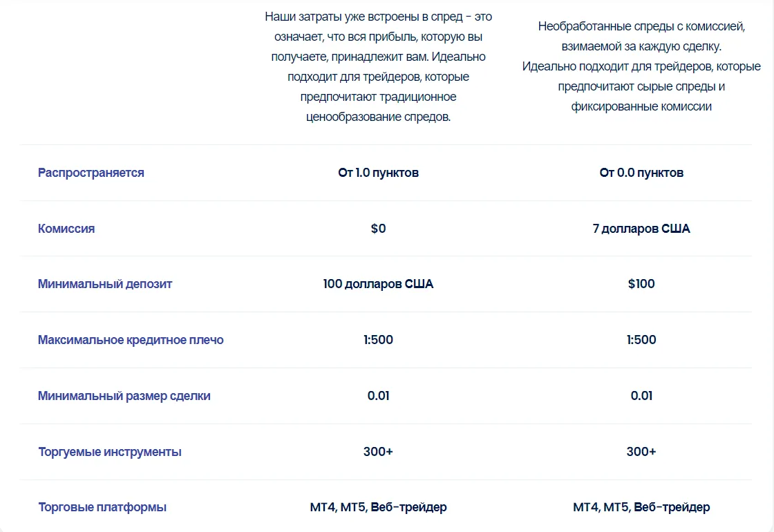Click the '100 долларов США' deposit value

click(x=378, y=284)
